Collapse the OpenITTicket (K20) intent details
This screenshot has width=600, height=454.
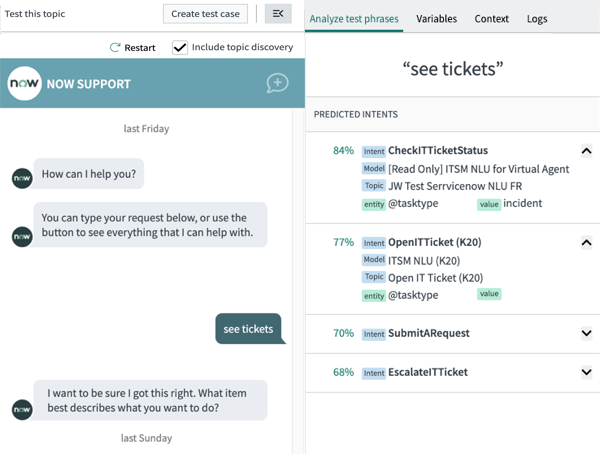(x=586, y=243)
